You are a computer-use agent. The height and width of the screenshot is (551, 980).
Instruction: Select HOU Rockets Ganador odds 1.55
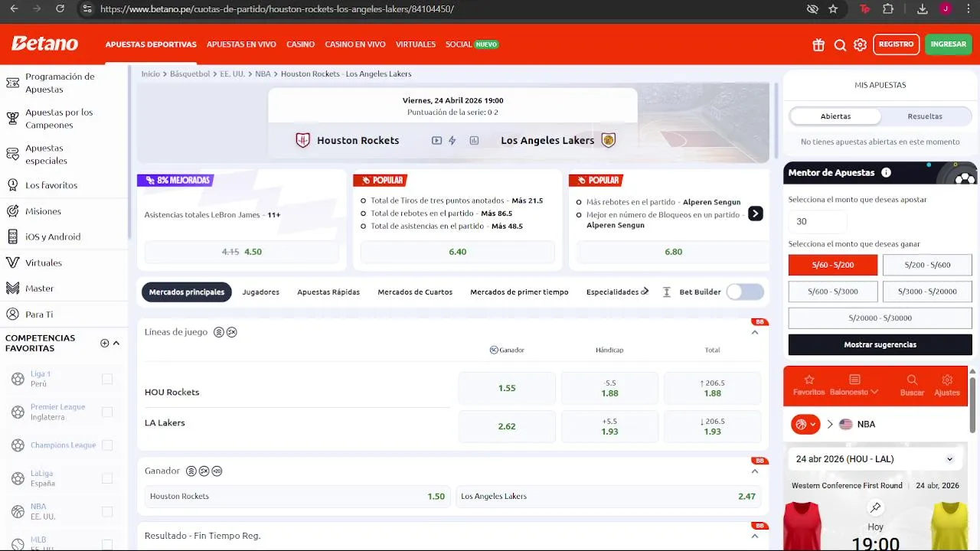[507, 388]
